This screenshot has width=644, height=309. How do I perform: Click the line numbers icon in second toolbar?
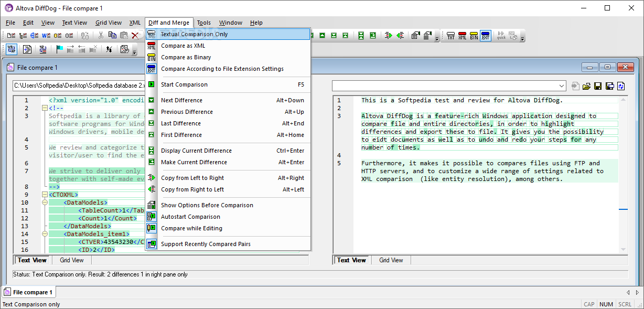coord(43,49)
